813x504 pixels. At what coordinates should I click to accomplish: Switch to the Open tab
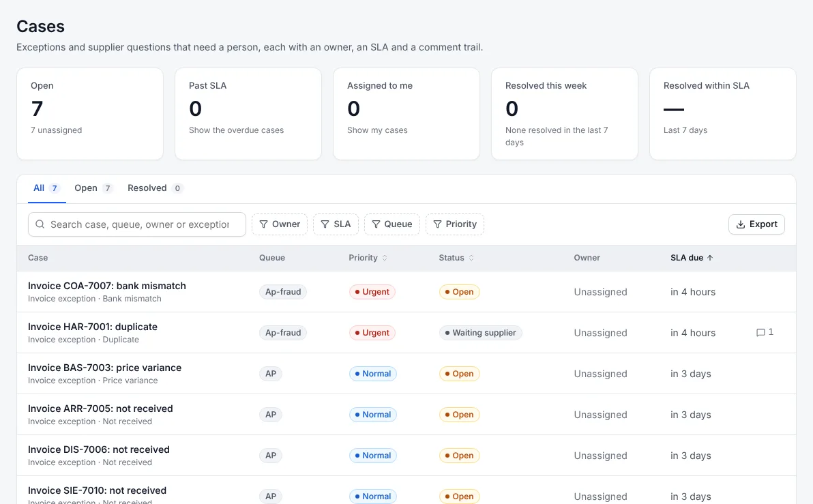pos(93,188)
